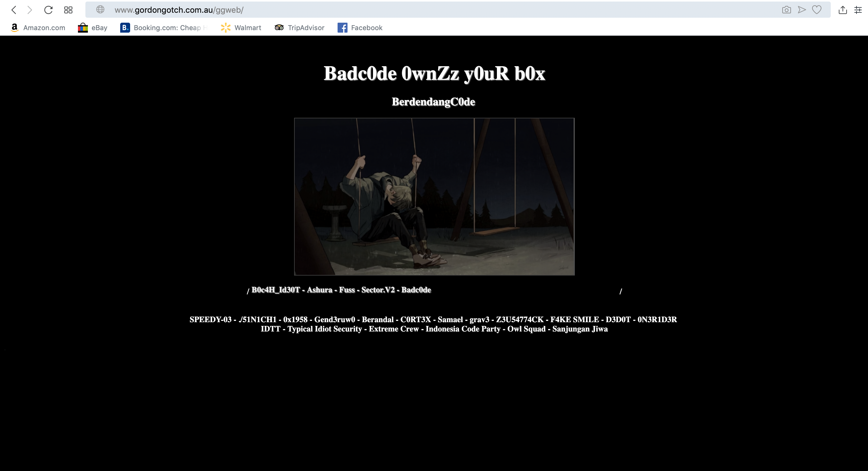Take a snapshot with camera icon

pyautogui.click(x=786, y=10)
